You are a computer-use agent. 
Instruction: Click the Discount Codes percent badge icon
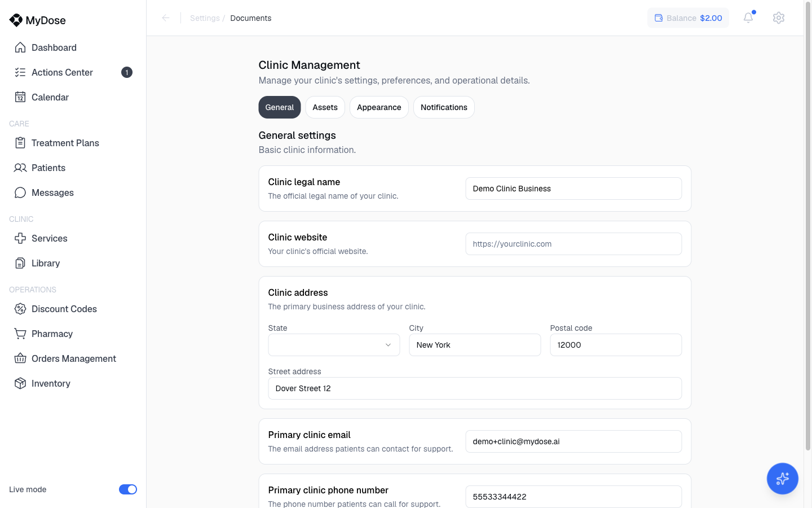pyautogui.click(x=20, y=309)
